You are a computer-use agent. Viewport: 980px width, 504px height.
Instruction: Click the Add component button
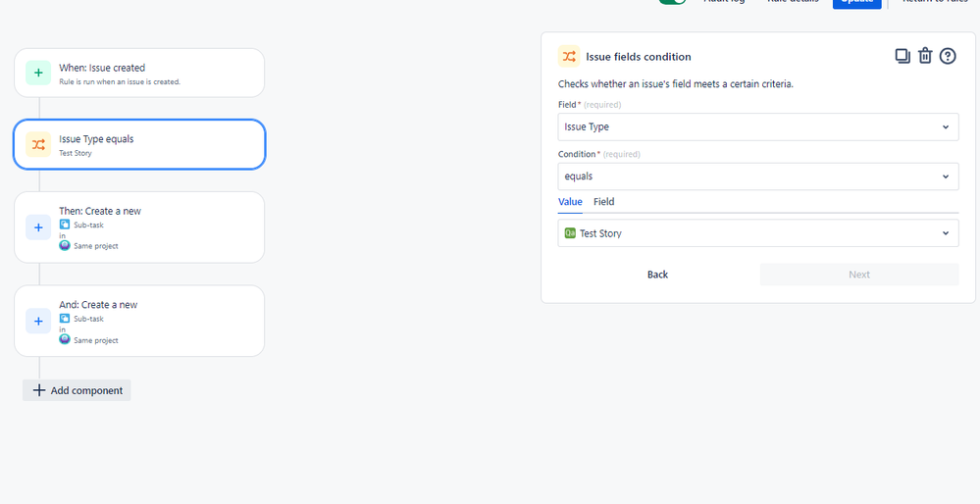pyautogui.click(x=77, y=390)
